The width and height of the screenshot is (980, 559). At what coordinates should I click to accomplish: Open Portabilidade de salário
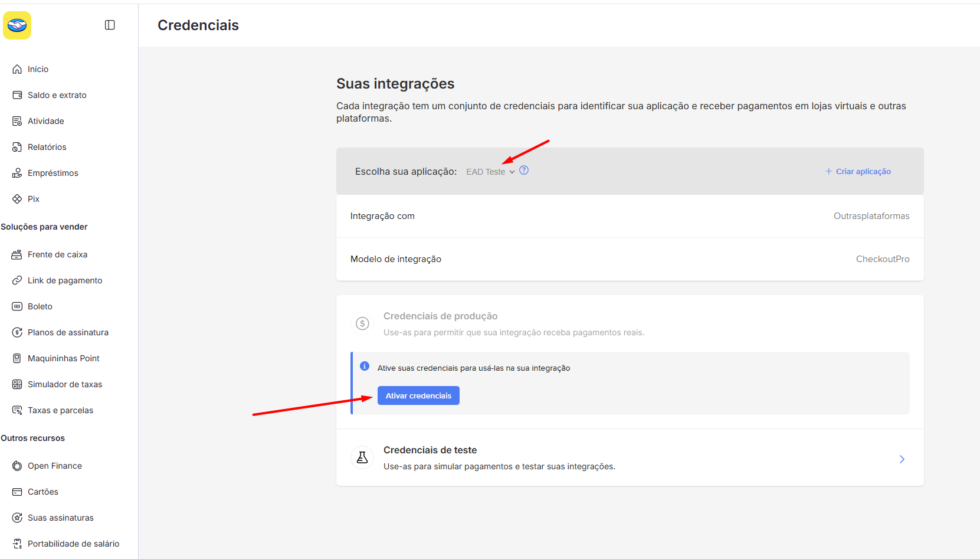[x=73, y=544]
